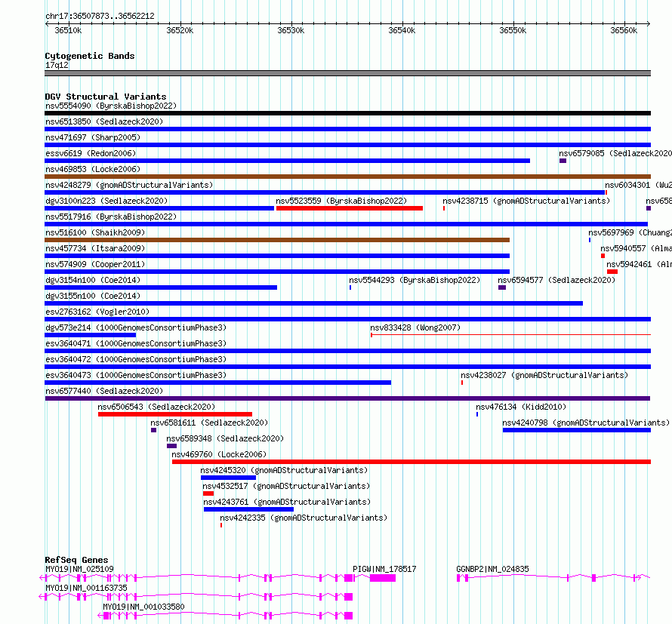Open the Cytogenetic Bands track header

90,56
